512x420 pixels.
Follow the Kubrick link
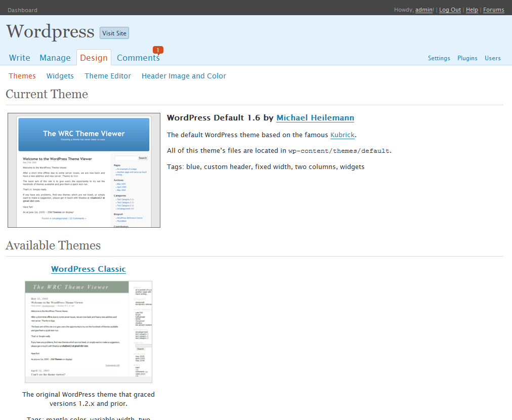coord(342,135)
